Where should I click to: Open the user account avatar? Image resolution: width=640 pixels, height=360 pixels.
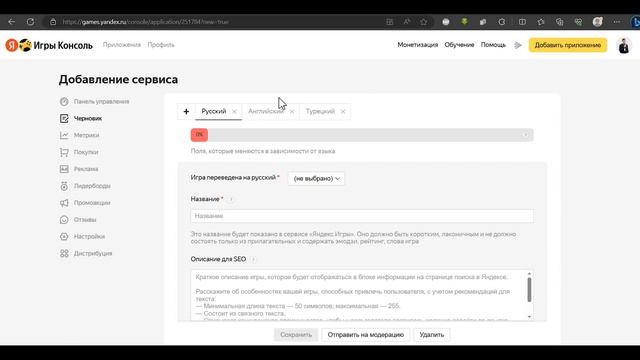(624, 45)
